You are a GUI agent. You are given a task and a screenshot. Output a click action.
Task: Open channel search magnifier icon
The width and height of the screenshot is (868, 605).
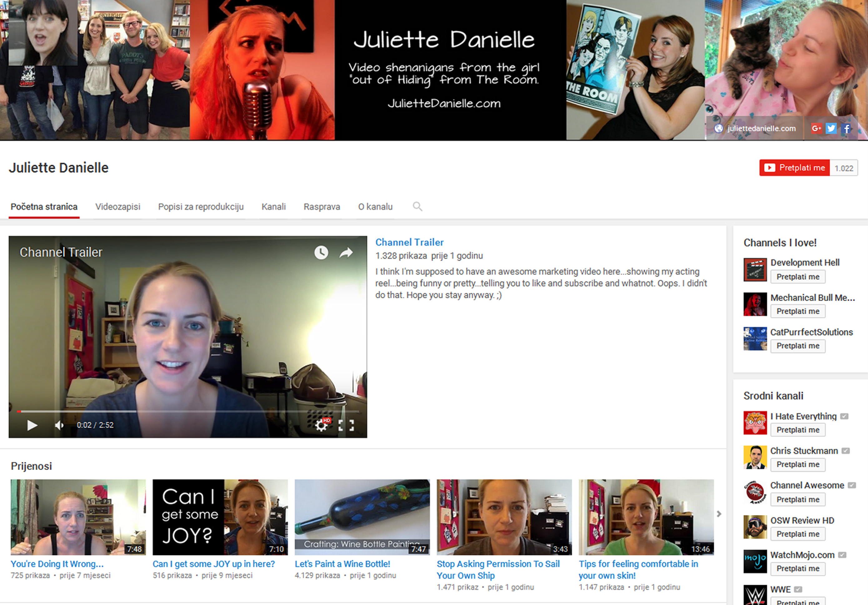pyautogui.click(x=417, y=207)
